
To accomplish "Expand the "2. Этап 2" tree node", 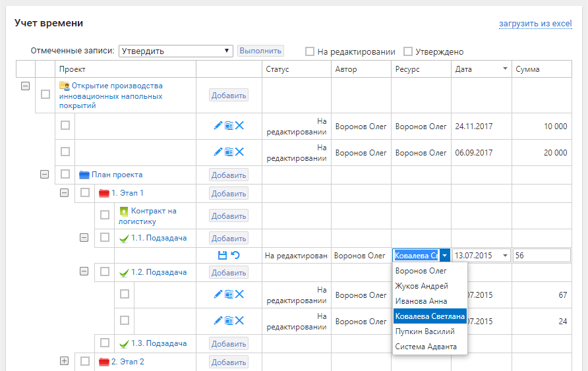I will tap(65, 361).
